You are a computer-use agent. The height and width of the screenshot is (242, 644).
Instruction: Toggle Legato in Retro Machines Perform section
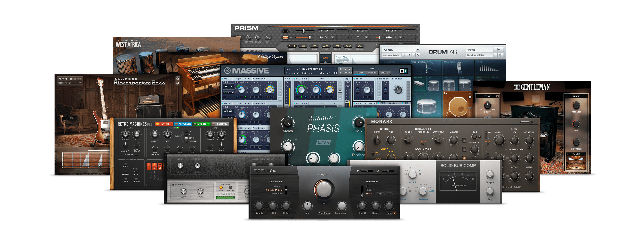tap(126, 172)
